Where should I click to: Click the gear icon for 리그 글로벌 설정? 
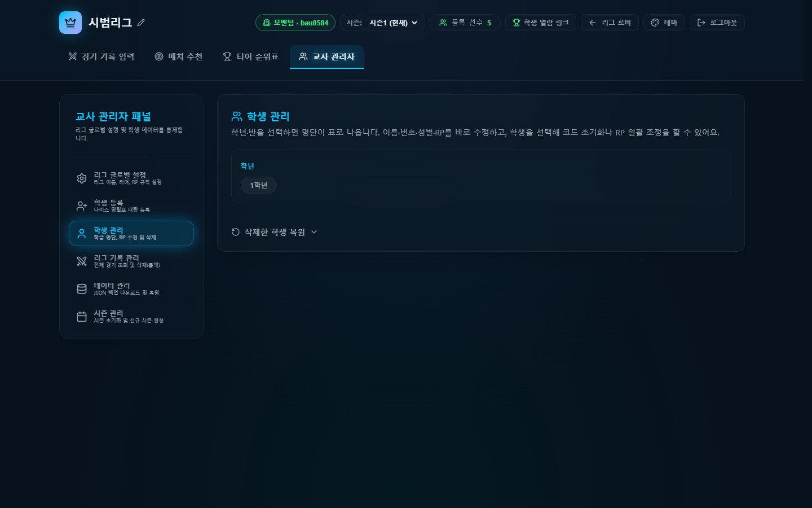[x=82, y=178]
